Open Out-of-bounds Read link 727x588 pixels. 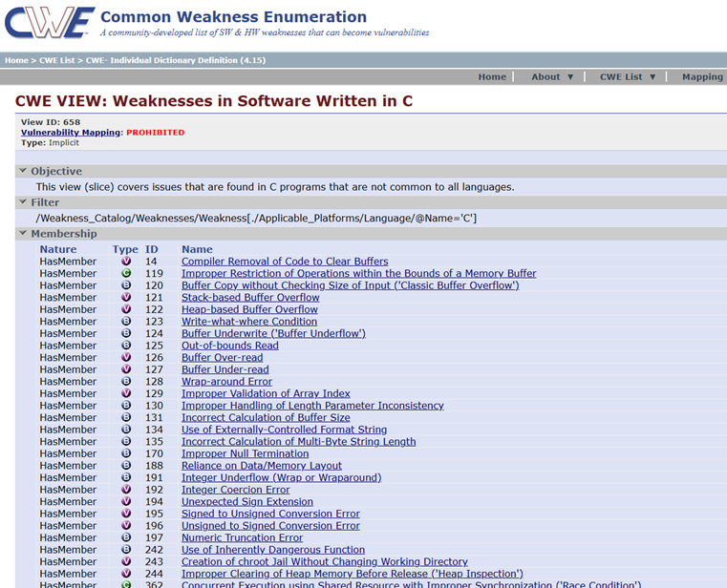pyautogui.click(x=230, y=346)
